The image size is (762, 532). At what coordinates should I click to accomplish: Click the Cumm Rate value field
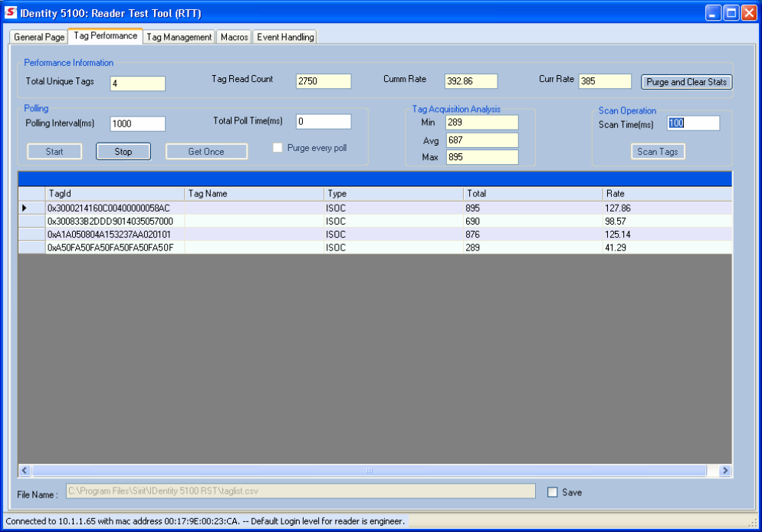coord(471,81)
